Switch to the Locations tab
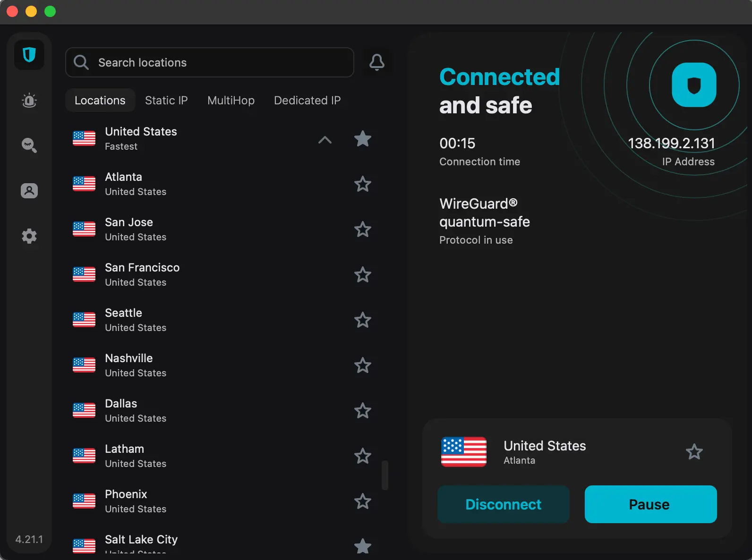Image resolution: width=752 pixels, height=560 pixels. tap(100, 100)
